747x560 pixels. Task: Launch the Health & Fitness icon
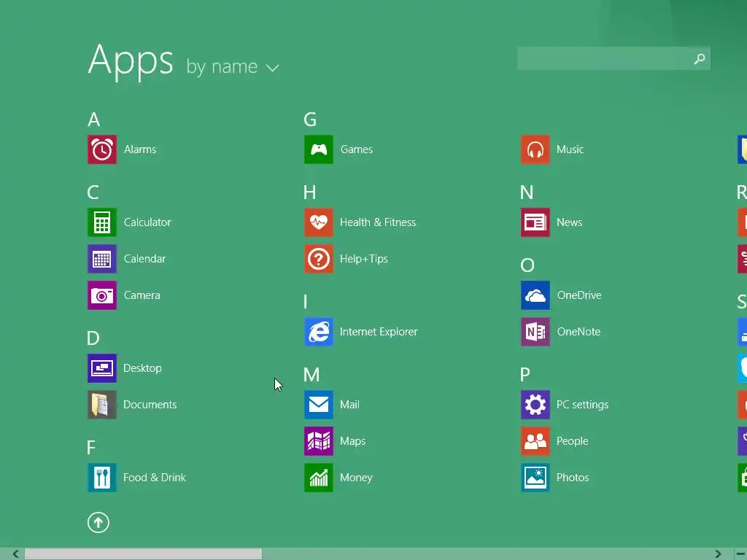[x=319, y=222]
